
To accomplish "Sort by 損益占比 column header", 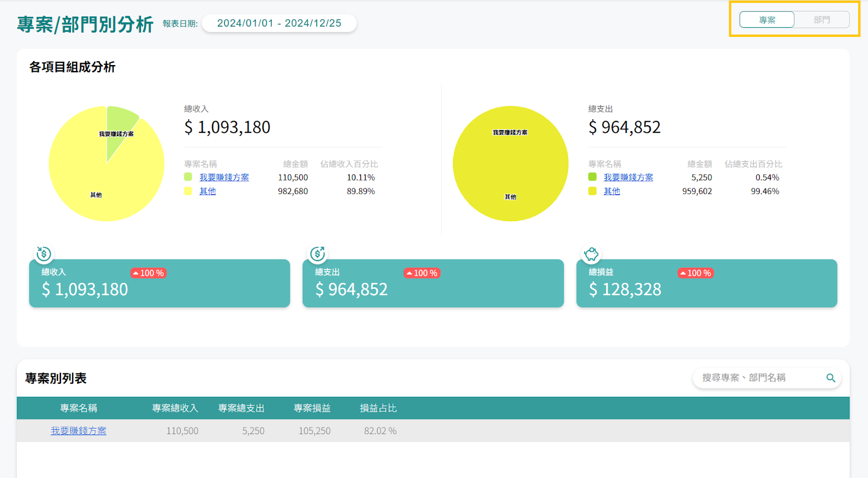I will [378, 408].
